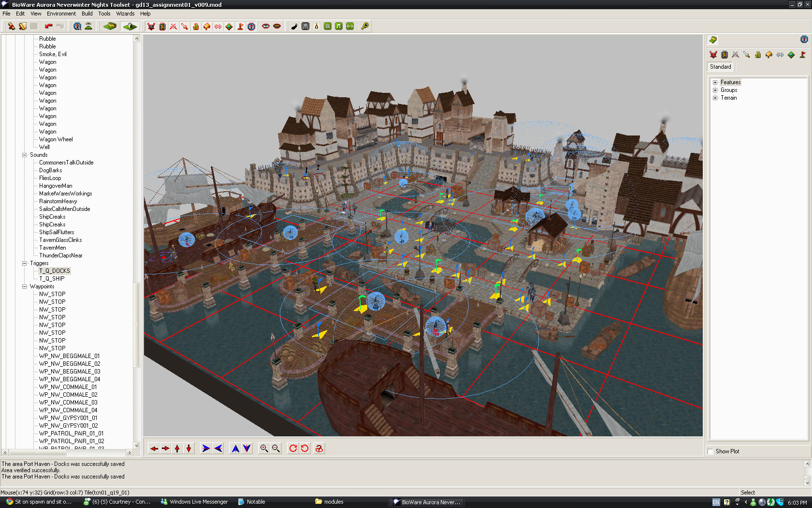Zoom out the area view
This screenshot has height=508, width=812.
coord(276,448)
